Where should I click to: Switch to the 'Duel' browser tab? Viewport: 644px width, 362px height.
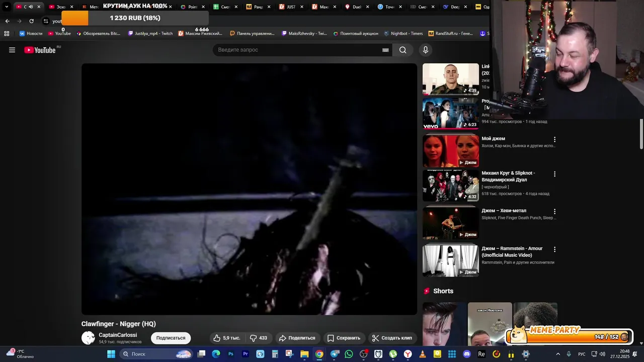coord(357,7)
